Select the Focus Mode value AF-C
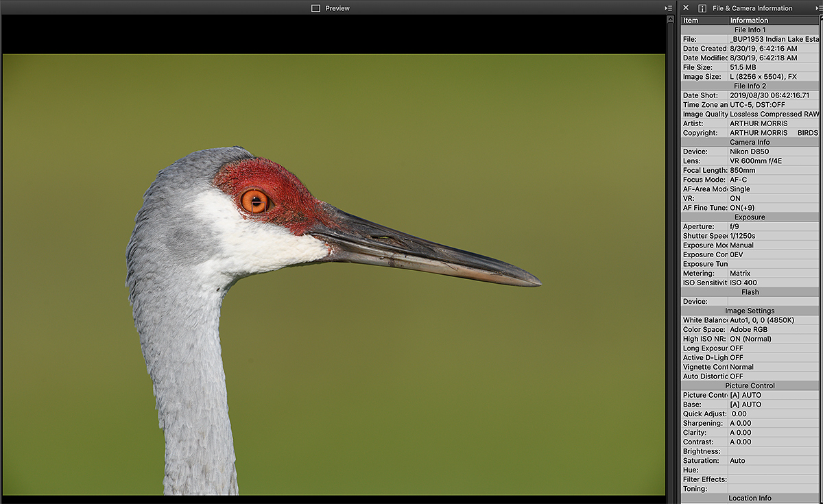The image size is (823, 504). point(739,180)
